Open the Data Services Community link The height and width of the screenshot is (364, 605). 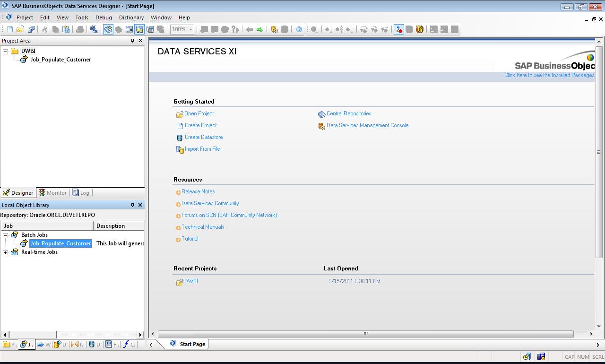(x=210, y=203)
